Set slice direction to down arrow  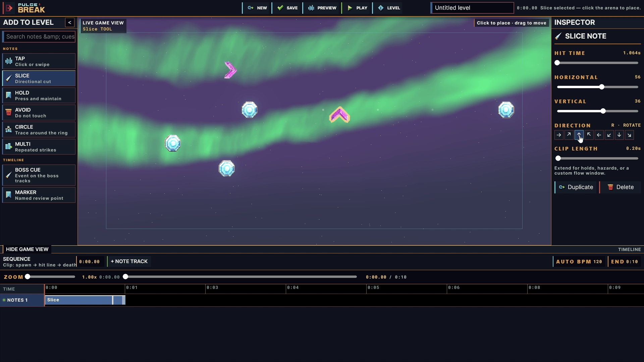[619, 135]
